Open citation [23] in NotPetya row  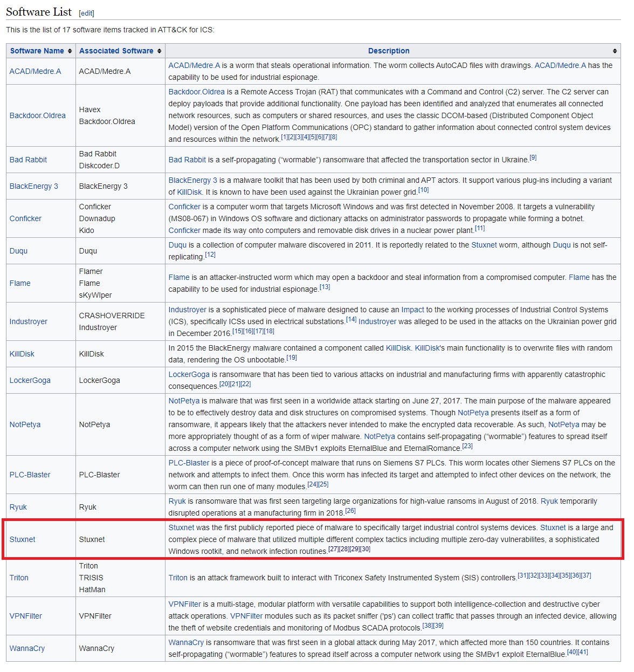pos(467,446)
